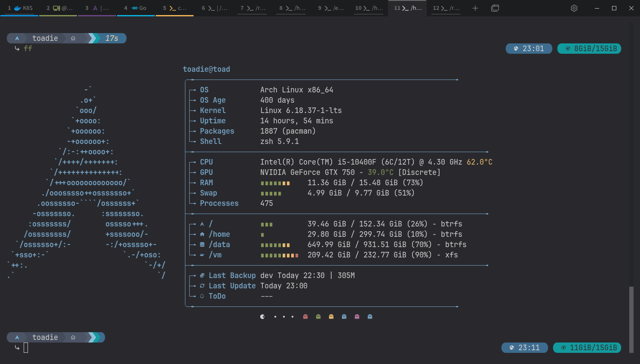The image size is (640, 364).
Task: Switch to tab 4 Go
Action: [x=135, y=8]
